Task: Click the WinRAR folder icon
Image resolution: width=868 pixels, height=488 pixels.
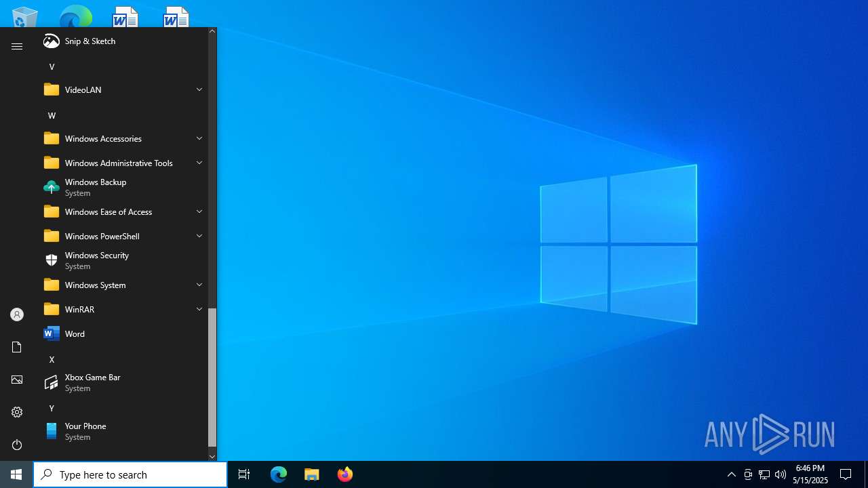Action: [x=52, y=309]
